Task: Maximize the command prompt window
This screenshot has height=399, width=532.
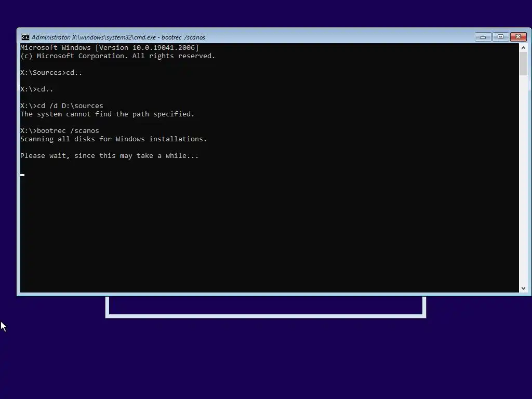Action: (500, 37)
